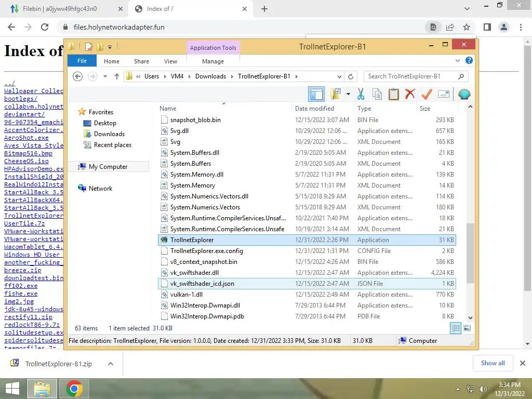Screen dimensions: 532x399
Task: Click file list scroll up arrow
Action: [x=470, y=107]
